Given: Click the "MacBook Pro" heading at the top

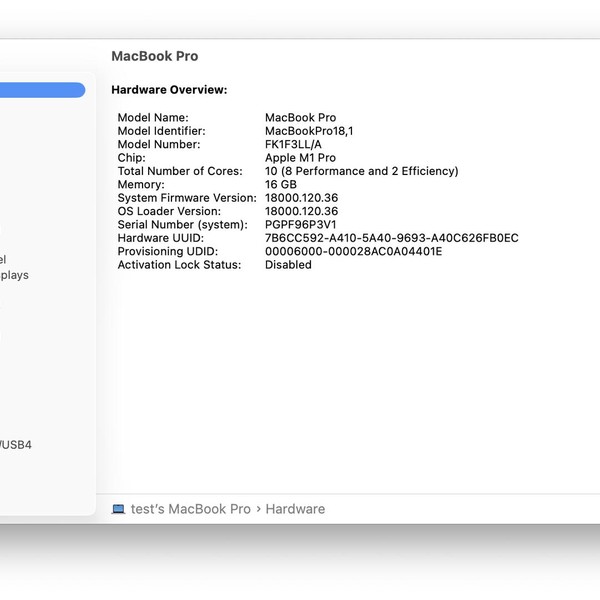Looking at the screenshot, I should (155, 56).
